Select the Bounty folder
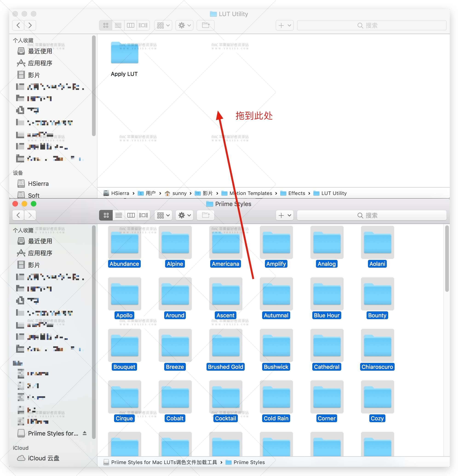The height and width of the screenshot is (476, 459). coord(377,294)
